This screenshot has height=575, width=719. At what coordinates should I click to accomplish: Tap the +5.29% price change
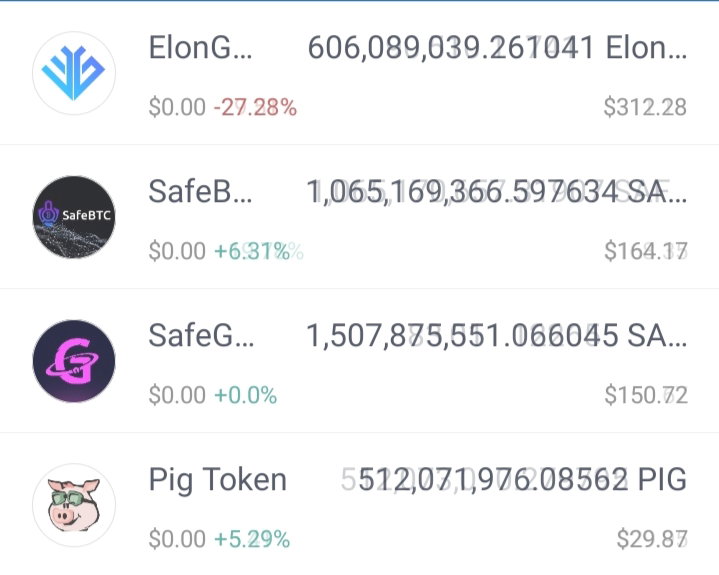pos(252,539)
